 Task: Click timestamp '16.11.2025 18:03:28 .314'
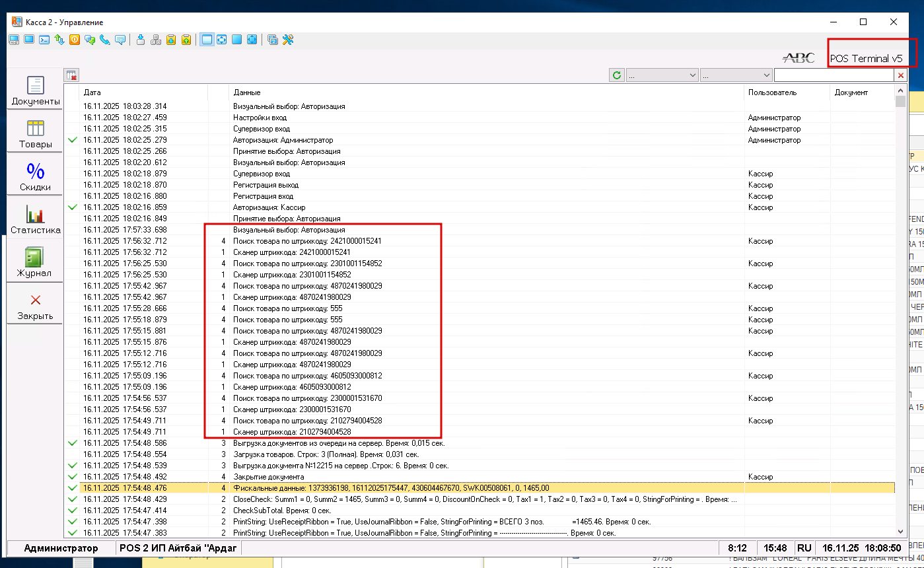coord(125,106)
